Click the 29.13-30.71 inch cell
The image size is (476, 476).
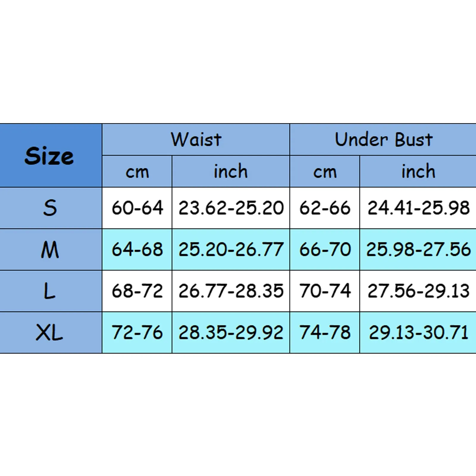point(418,333)
